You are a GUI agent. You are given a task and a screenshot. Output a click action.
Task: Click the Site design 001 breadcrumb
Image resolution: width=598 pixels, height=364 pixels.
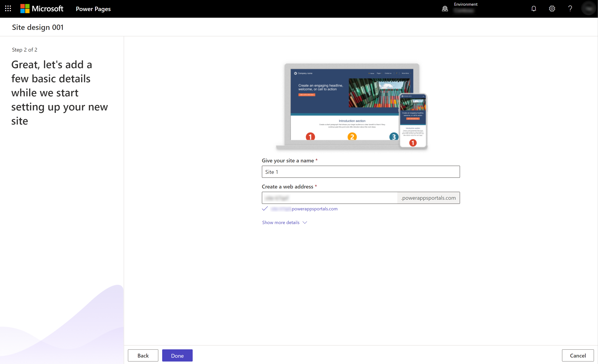(x=38, y=27)
